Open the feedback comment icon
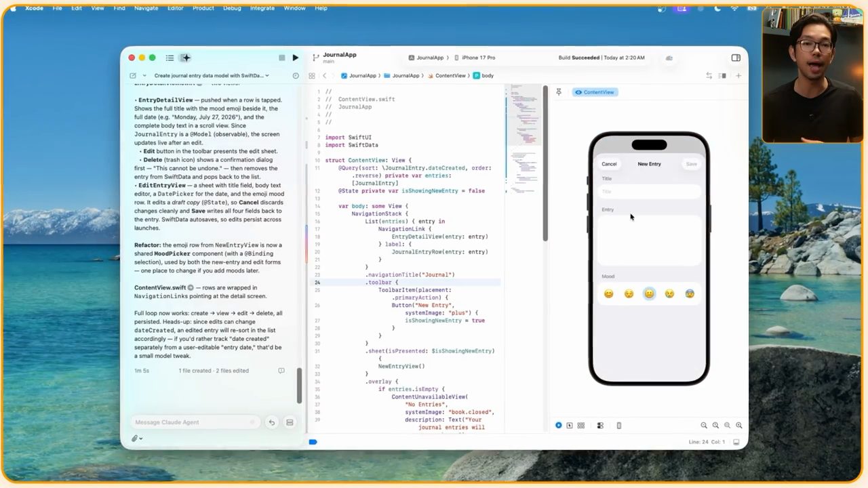 click(x=281, y=371)
